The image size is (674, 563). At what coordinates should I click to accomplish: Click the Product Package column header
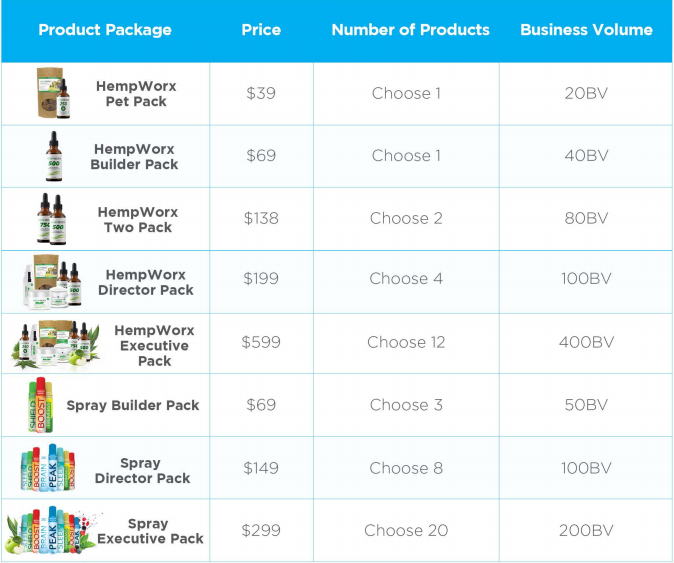coord(105,30)
